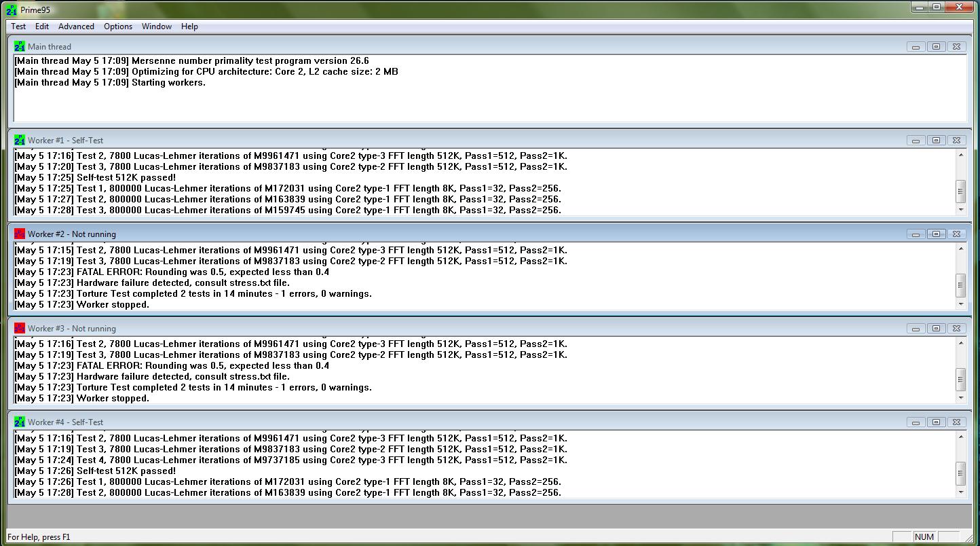Click 'Optimizing for CPU architecture: Core 2' line
The height and width of the screenshot is (546, 980).
point(206,71)
